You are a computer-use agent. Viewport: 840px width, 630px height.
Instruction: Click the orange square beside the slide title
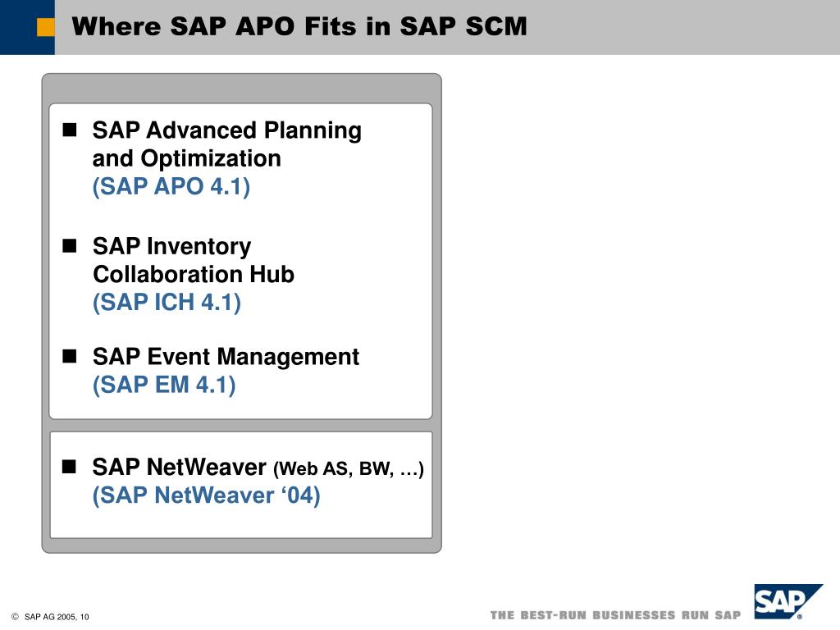pyautogui.click(x=46, y=27)
